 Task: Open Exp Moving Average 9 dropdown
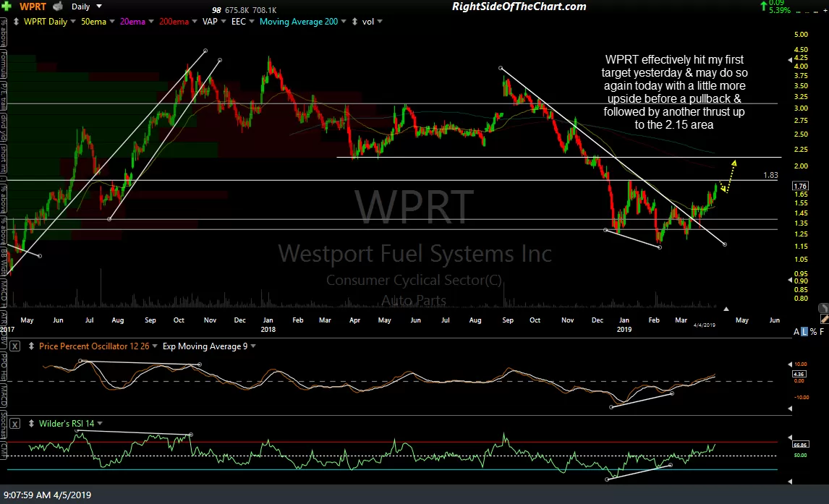point(253,346)
